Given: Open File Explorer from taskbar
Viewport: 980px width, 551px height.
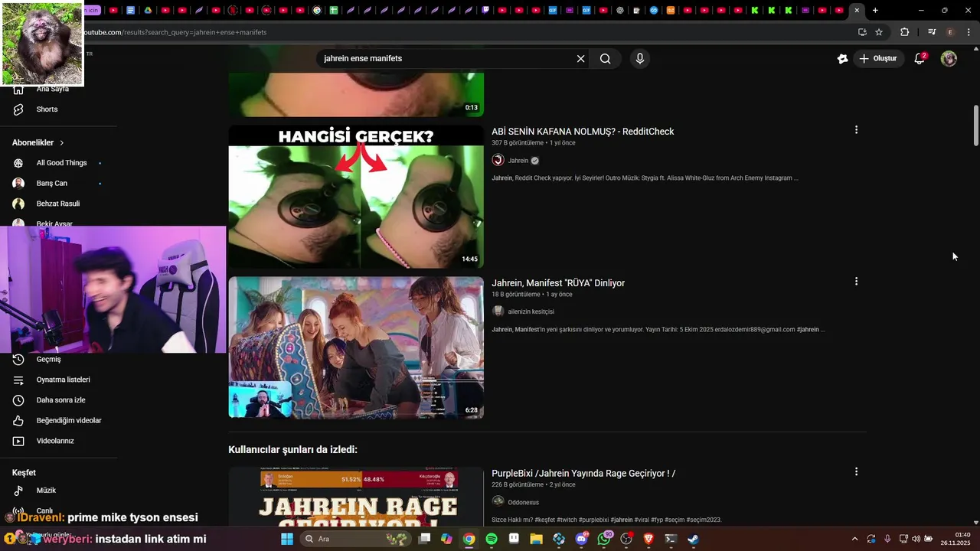Looking at the screenshot, I should (536, 539).
